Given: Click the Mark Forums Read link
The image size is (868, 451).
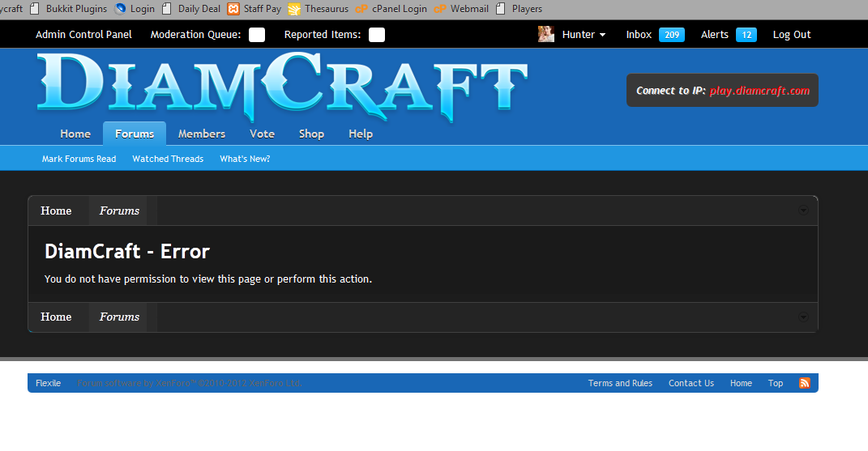Looking at the screenshot, I should (79, 159).
